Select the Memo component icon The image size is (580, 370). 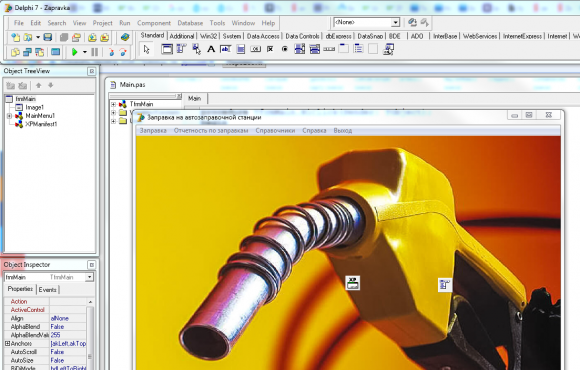pyautogui.click(x=240, y=49)
